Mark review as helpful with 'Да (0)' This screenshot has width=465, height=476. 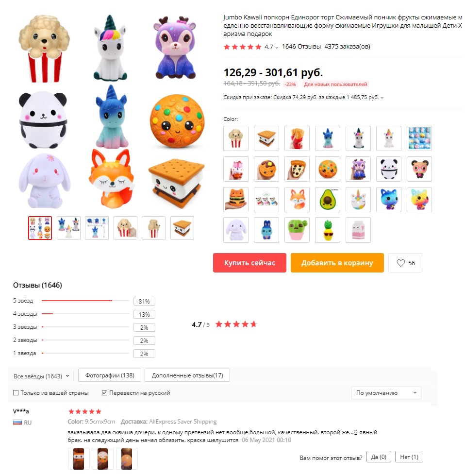point(379,457)
